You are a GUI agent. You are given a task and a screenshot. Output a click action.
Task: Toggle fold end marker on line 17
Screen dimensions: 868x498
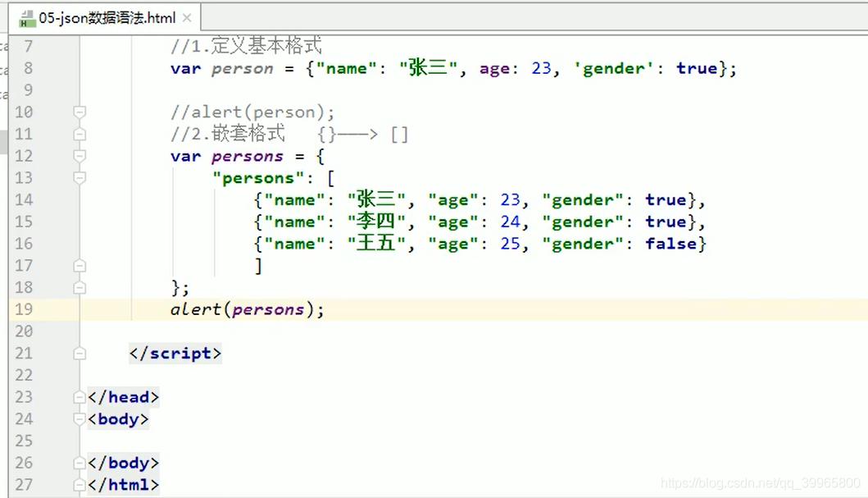coord(80,266)
